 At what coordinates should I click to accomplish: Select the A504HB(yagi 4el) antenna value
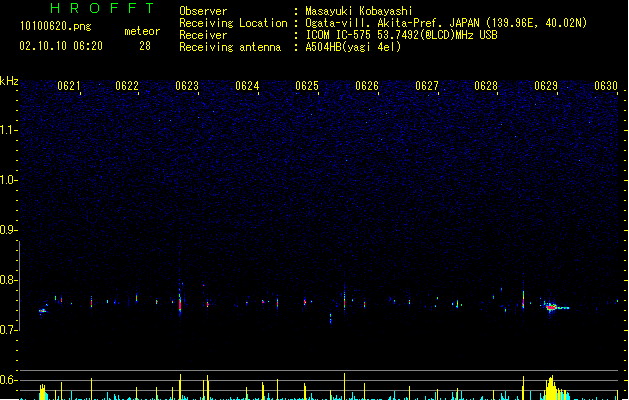point(353,47)
